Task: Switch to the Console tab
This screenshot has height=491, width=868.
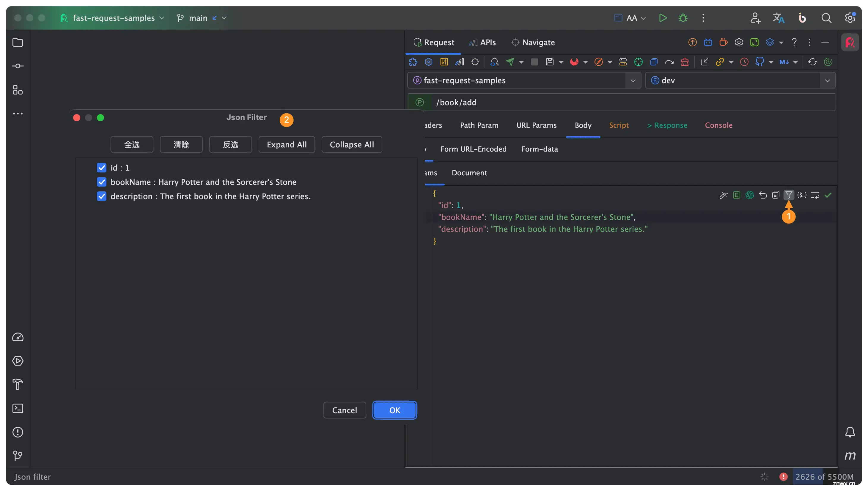Action: (x=719, y=125)
